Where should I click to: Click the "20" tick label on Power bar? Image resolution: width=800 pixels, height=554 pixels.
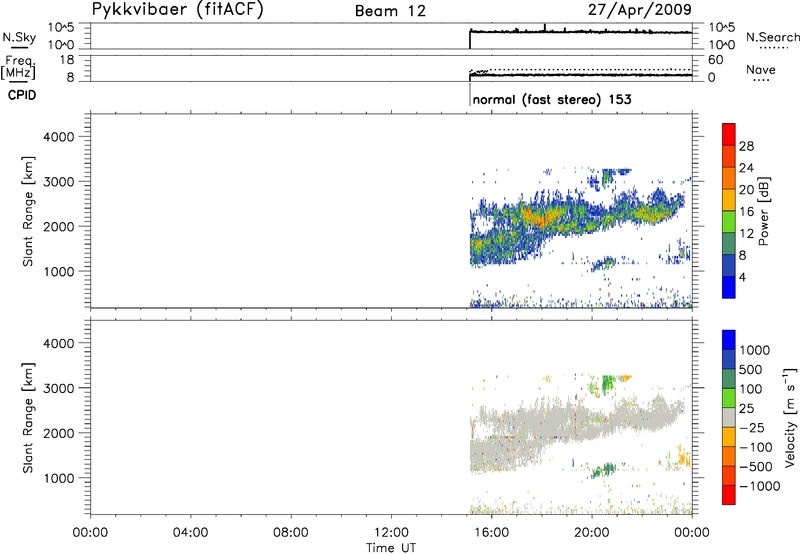[746, 190]
